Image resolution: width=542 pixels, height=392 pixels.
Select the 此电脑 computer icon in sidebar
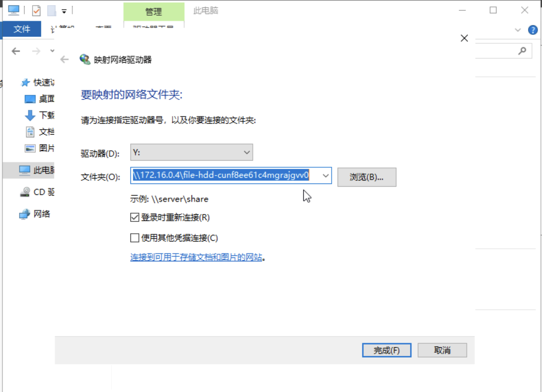pos(25,170)
